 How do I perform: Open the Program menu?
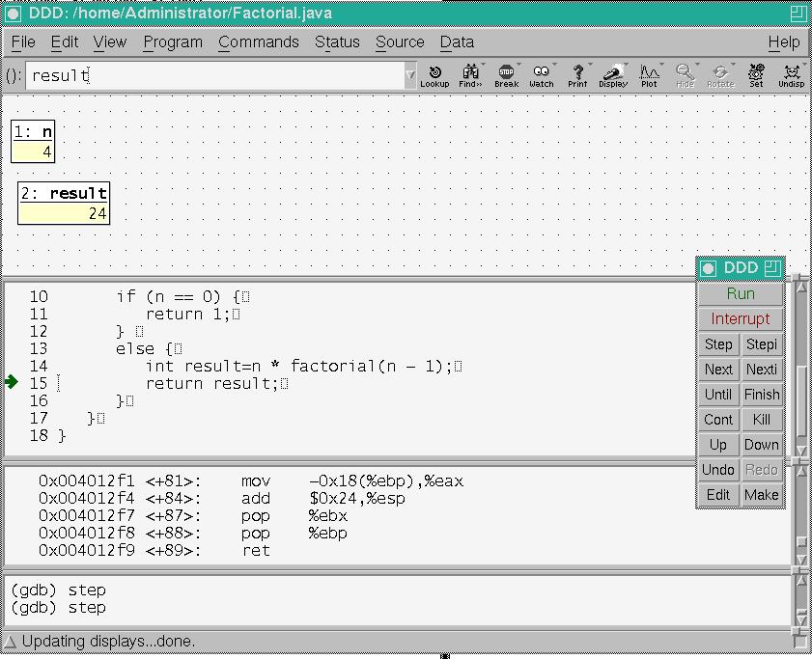click(x=173, y=41)
